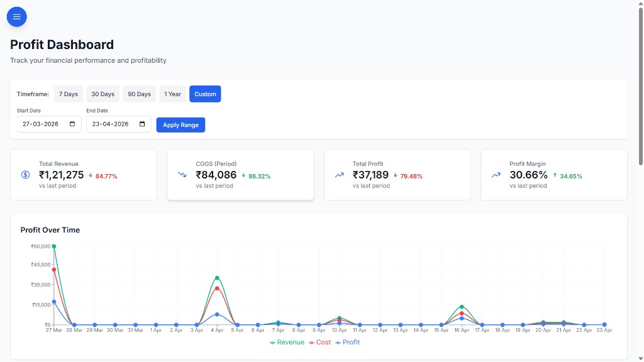Image resolution: width=644 pixels, height=362 pixels.
Task: Click the ₹30,000 axis label
Action: pyautogui.click(x=41, y=285)
